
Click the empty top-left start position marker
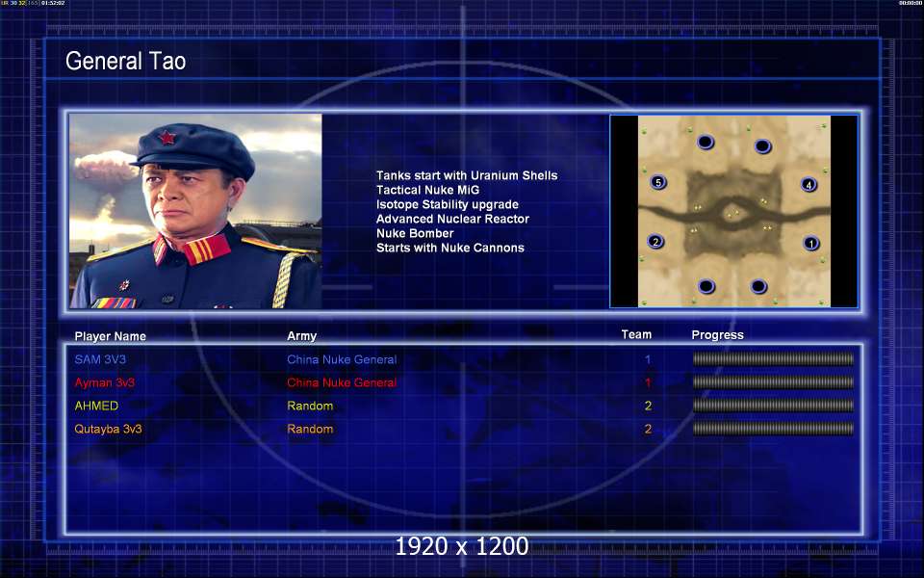pyautogui.click(x=705, y=143)
